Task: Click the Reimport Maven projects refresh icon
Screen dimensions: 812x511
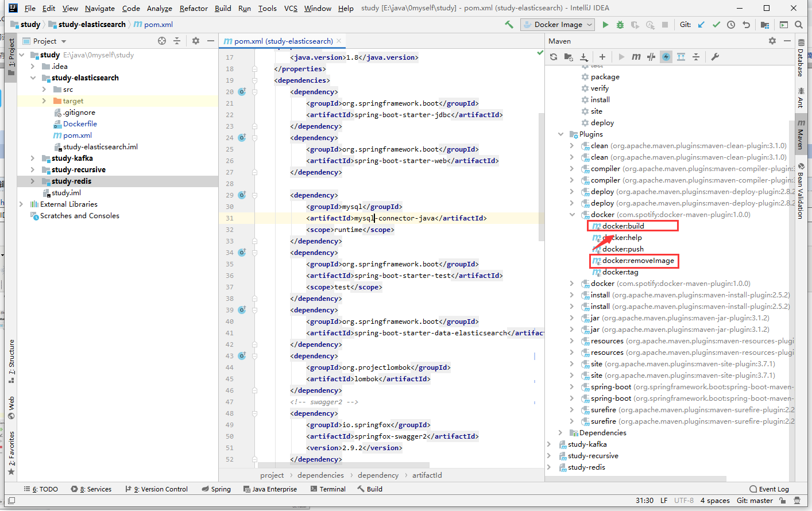Action: point(554,57)
